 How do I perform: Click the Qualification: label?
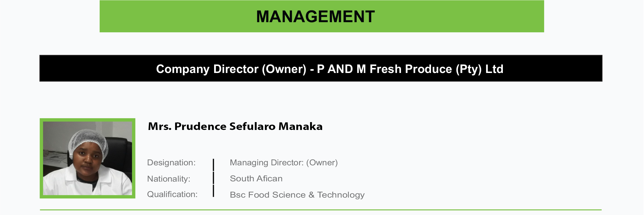point(172,194)
